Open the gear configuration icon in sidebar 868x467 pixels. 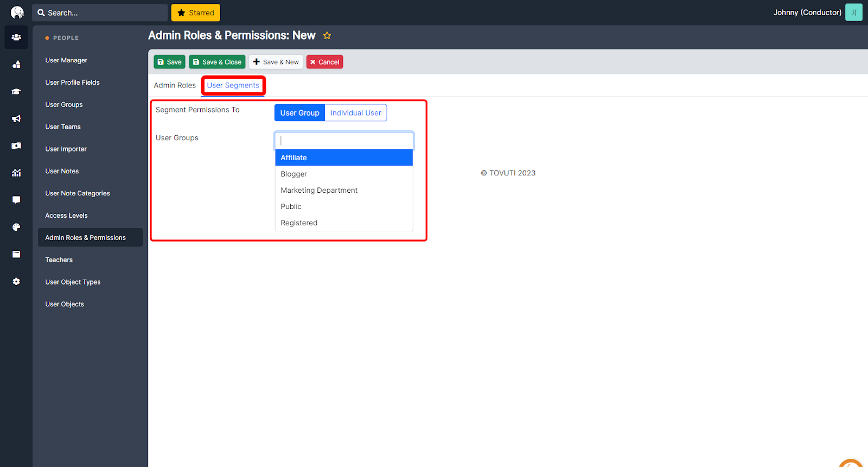point(16,281)
